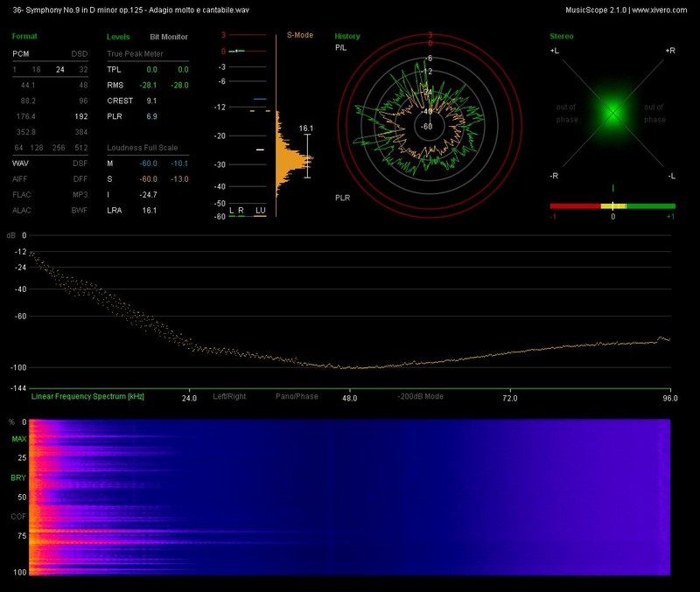Viewport: 700px width, 592px height.
Task: Click the RMS right value -28.0
Action: click(179, 85)
